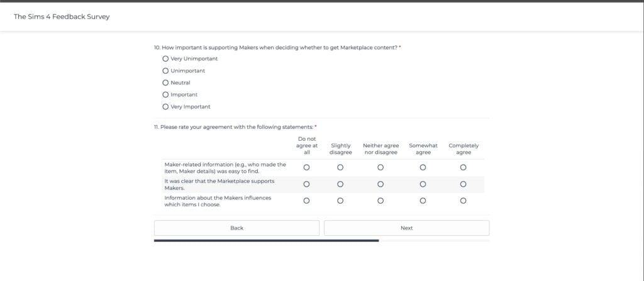Return with the Back button
The image size is (644, 281).
coord(236,228)
